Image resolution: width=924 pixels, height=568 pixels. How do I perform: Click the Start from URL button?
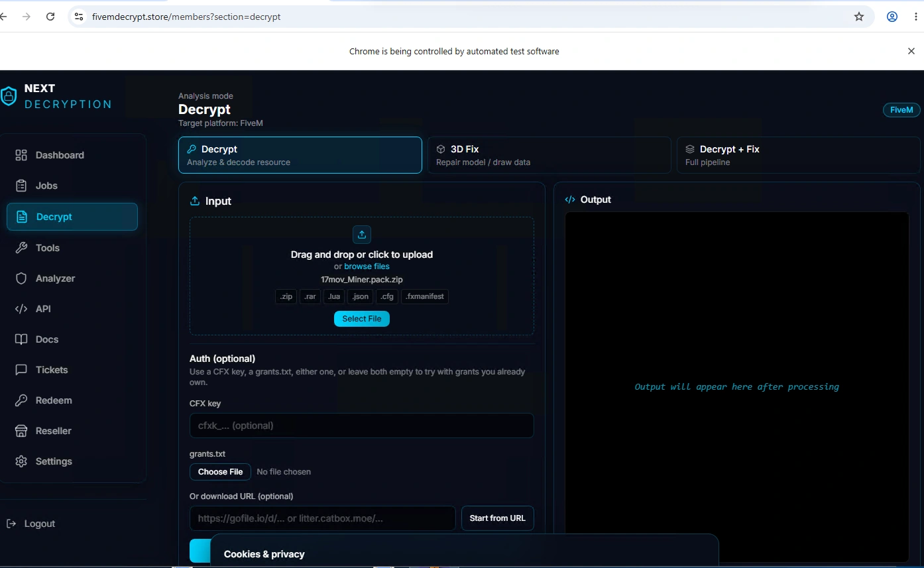pyautogui.click(x=498, y=518)
